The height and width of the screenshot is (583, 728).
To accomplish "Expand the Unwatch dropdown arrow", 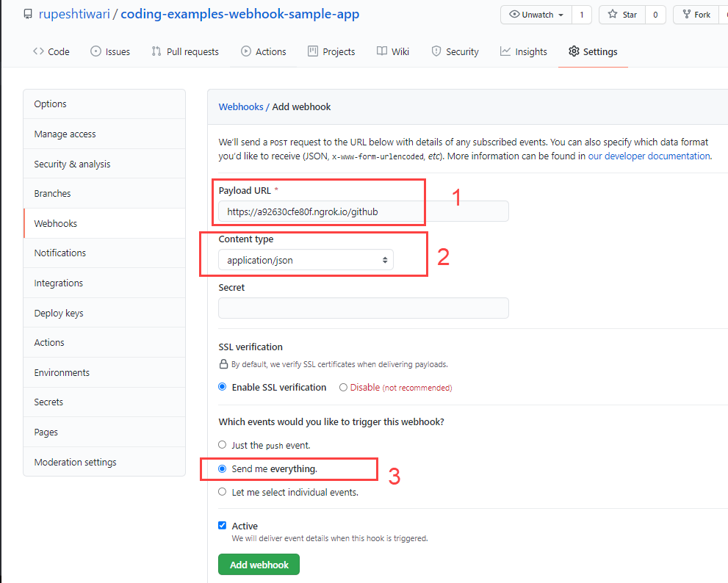I will point(561,15).
